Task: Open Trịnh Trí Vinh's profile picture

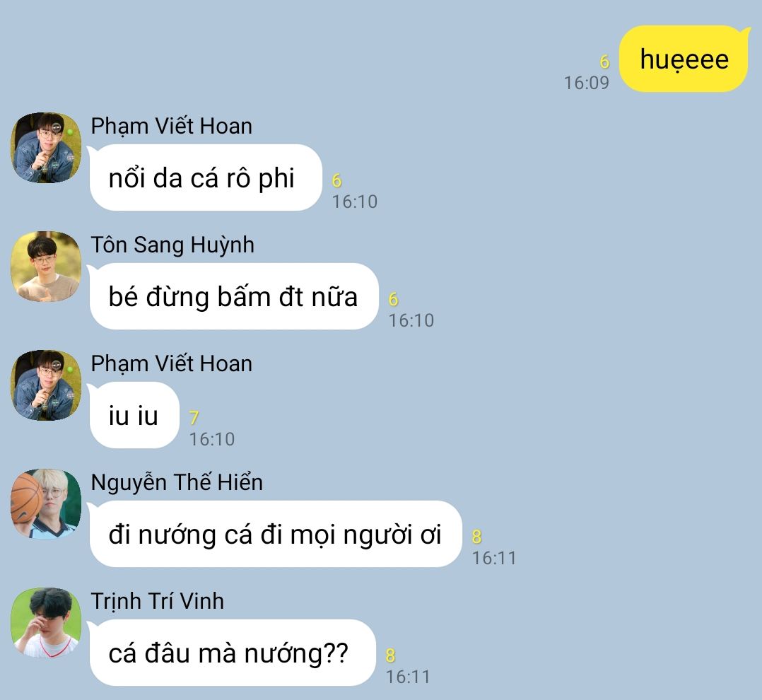Action: pos(46,623)
